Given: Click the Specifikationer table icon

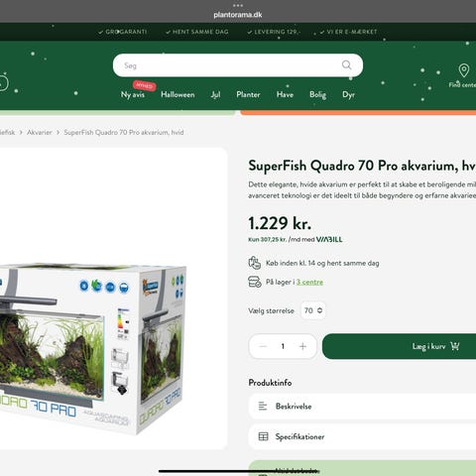Looking at the screenshot, I should click(x=263, y=436).
